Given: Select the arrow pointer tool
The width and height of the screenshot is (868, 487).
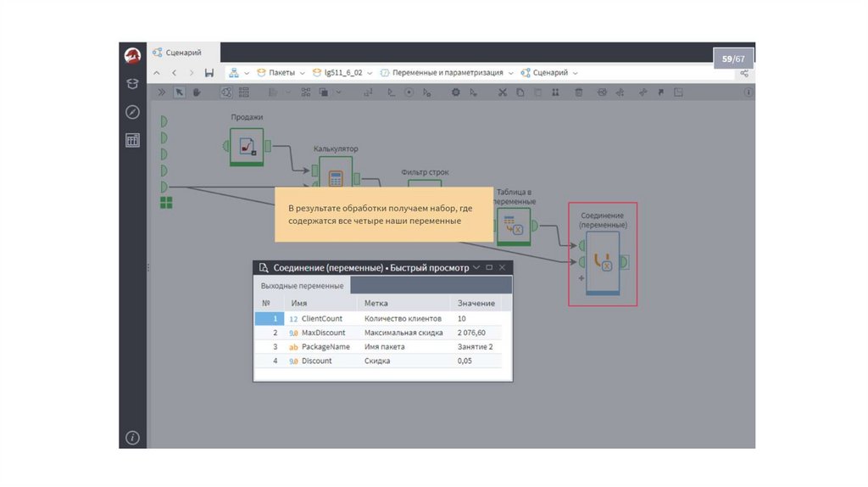Looking at the screenshot, I should [x=180, y=92].
